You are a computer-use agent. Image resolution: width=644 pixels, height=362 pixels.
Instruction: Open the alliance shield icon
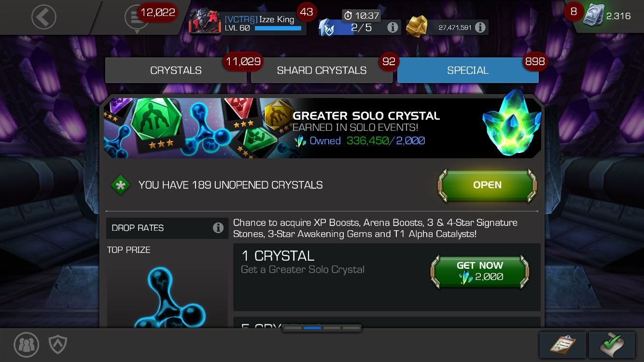pos(58,345)
